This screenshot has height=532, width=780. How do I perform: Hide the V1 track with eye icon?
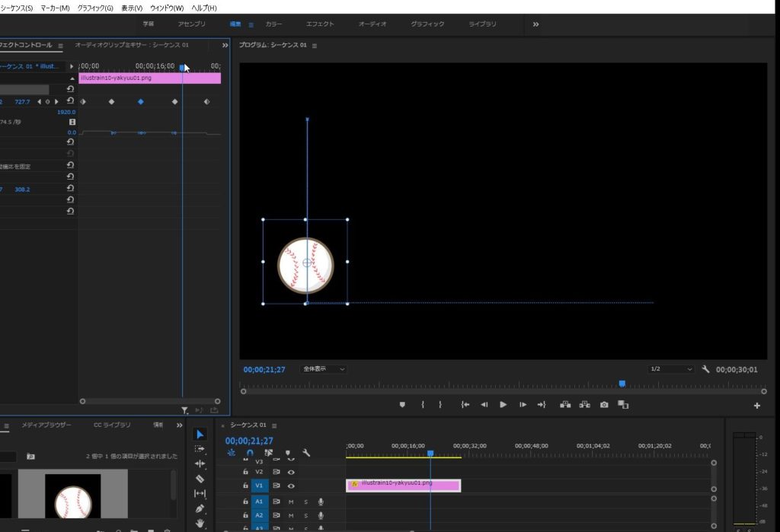tap(291, 486)
